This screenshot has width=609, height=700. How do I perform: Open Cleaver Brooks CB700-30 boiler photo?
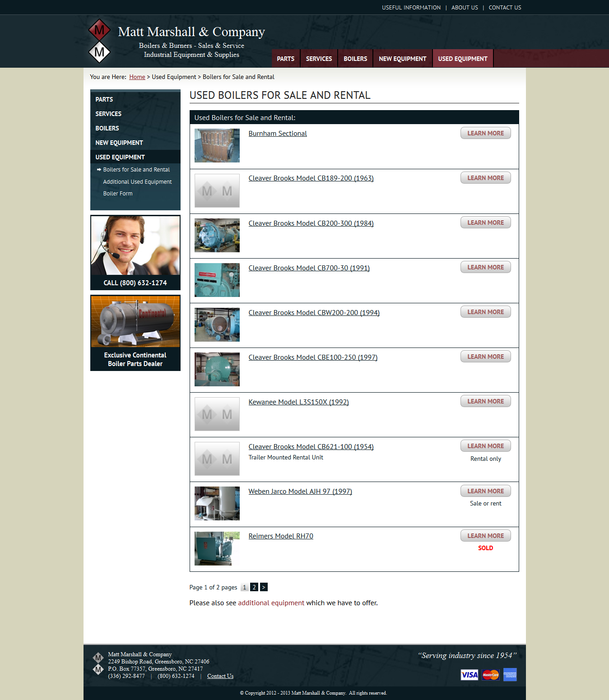217,280
